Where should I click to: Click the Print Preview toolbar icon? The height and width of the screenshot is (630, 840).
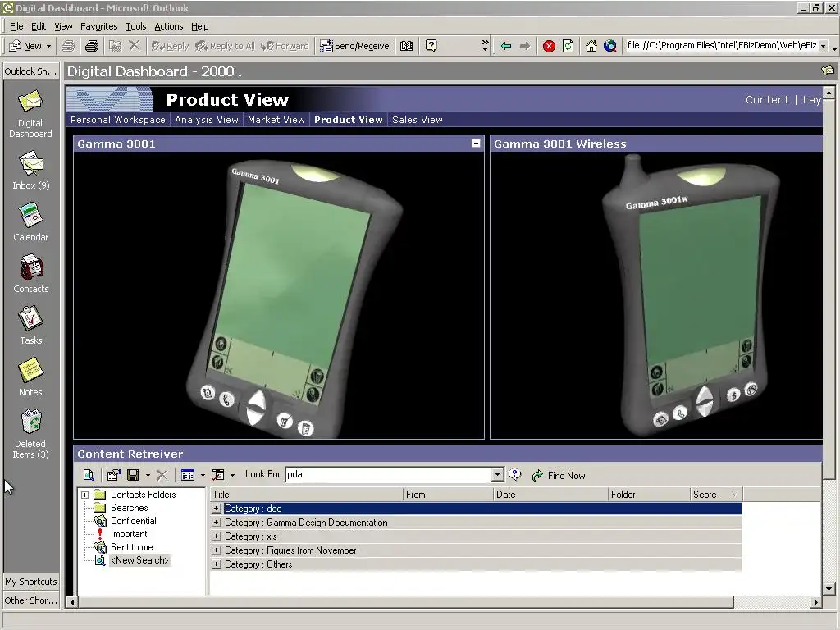tap(68, 46)
